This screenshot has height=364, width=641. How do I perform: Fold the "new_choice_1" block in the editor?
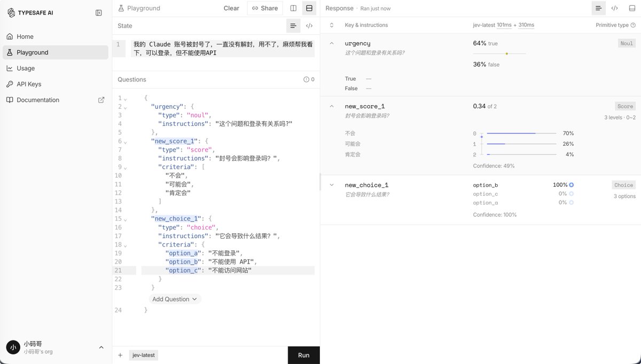(126, 219)
